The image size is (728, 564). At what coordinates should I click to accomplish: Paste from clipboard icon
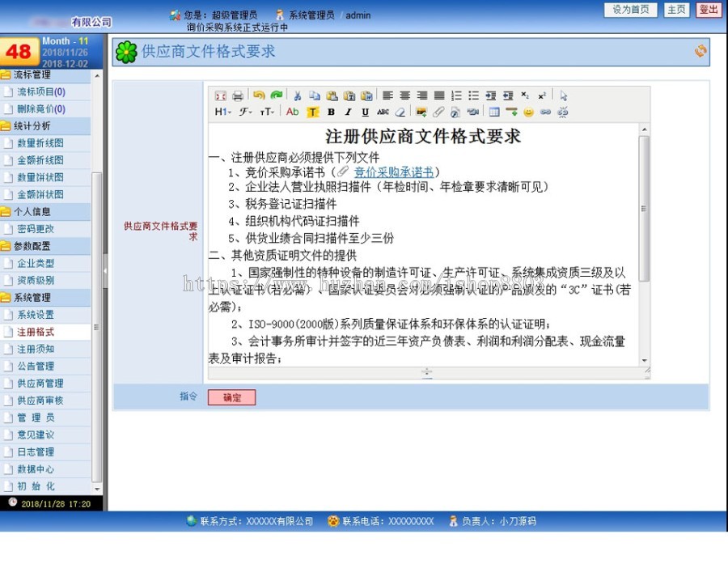point(332,95)
